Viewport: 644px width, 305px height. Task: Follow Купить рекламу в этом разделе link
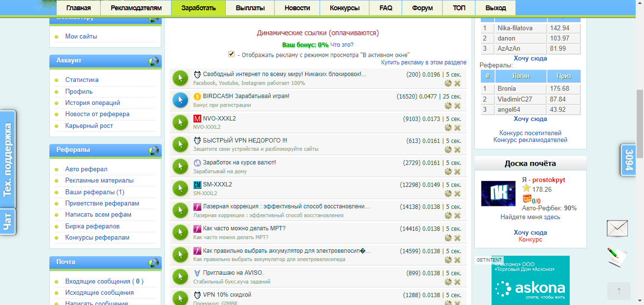tap(424, 62)
